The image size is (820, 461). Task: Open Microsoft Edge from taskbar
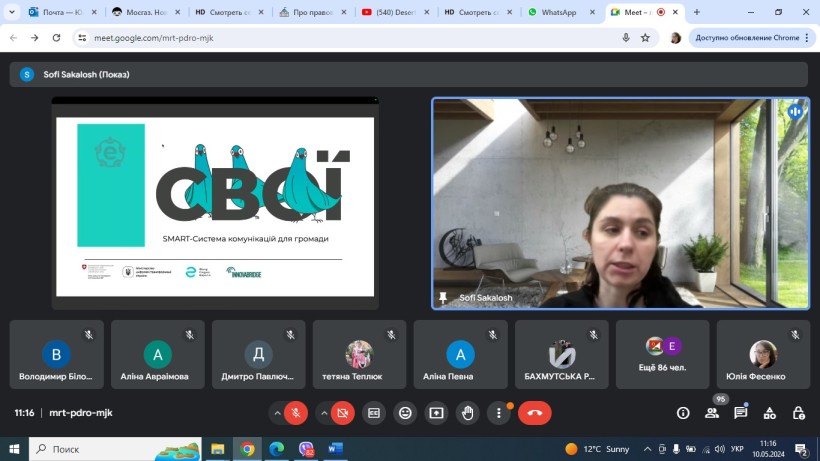pyautogui.click(x=277, y=449)
